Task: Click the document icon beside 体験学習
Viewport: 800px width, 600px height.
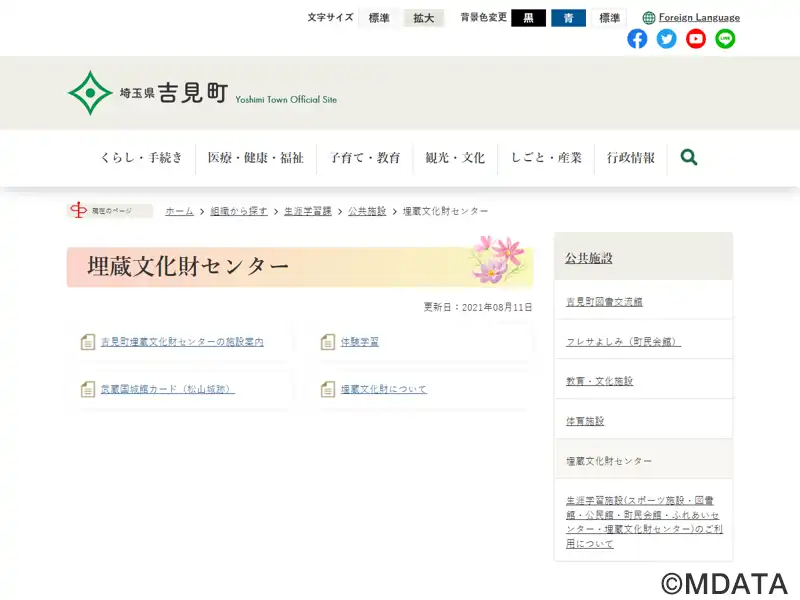Action: 328,342
